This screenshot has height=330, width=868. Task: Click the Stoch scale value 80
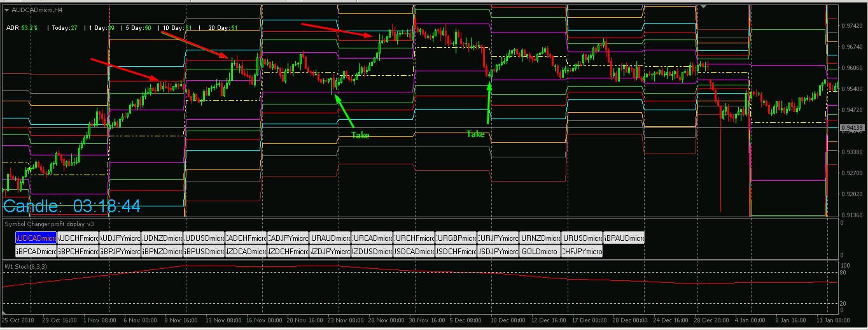[x=844, y=273]
